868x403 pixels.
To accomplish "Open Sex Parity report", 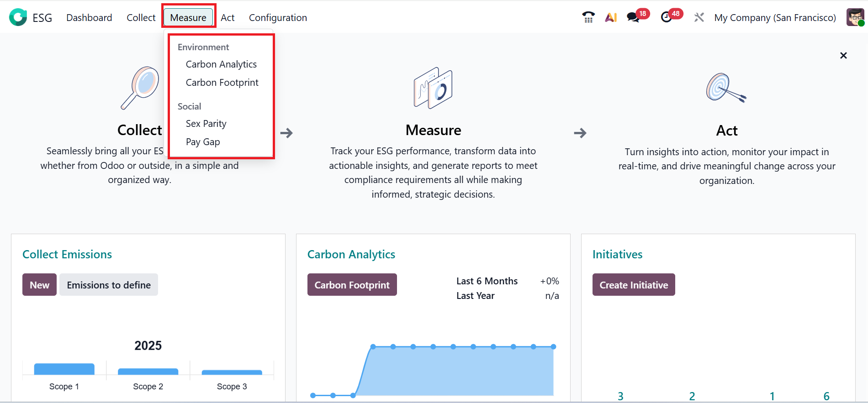I will pyautogui.click(x=206, y=124).
